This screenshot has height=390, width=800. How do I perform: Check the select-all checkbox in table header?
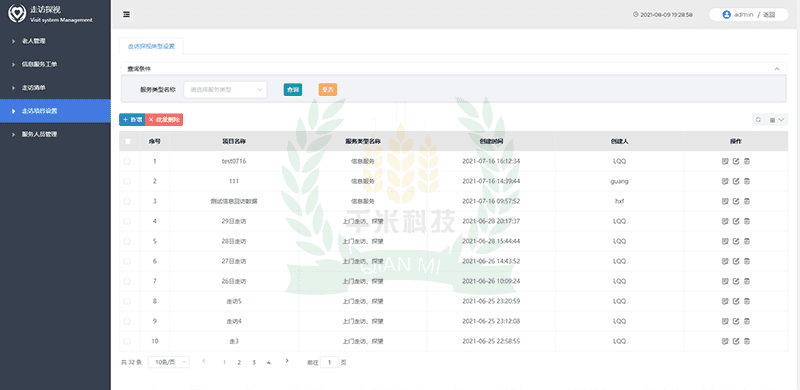coord(128,141)
